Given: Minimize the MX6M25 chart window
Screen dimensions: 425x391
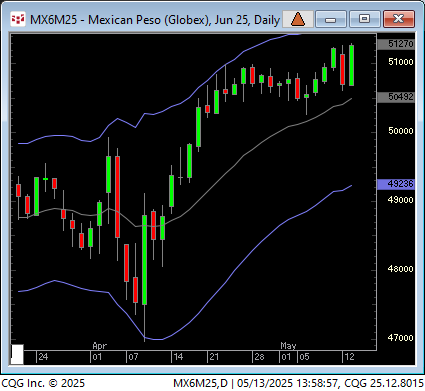Looking at the screenshot, I should pyautogui.click(x=330, y=19).
